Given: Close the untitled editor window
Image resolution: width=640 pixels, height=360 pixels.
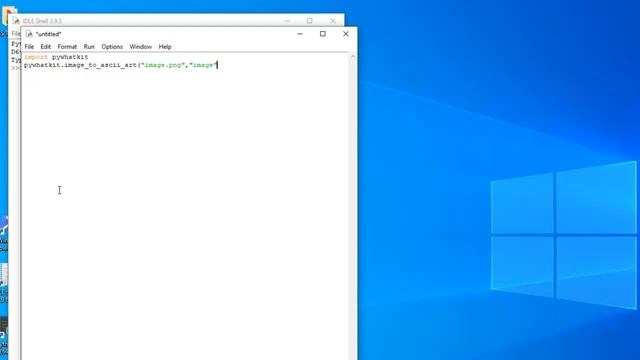Looking at the screenshot, I should [345, 34].
